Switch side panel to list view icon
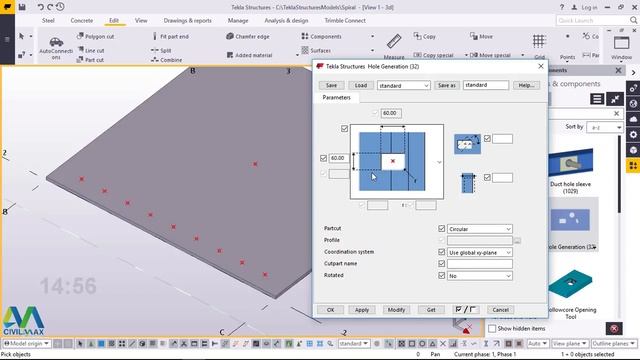The height and width of the screenshot is (360, 640). tap(597, 99)
